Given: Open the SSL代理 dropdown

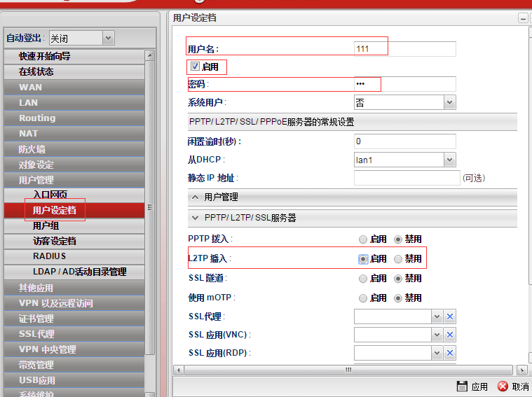Looking at the screenshot, I should pos(437,316).
